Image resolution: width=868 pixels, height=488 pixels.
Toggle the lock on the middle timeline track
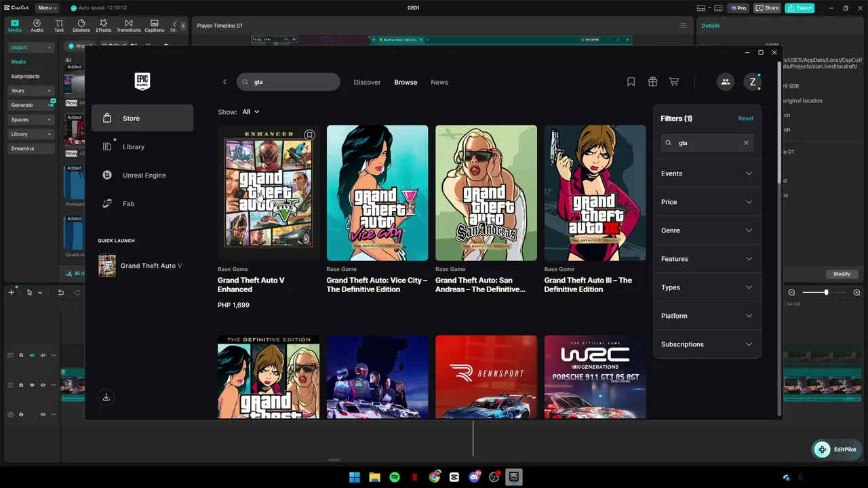click(x=21, y=385)
